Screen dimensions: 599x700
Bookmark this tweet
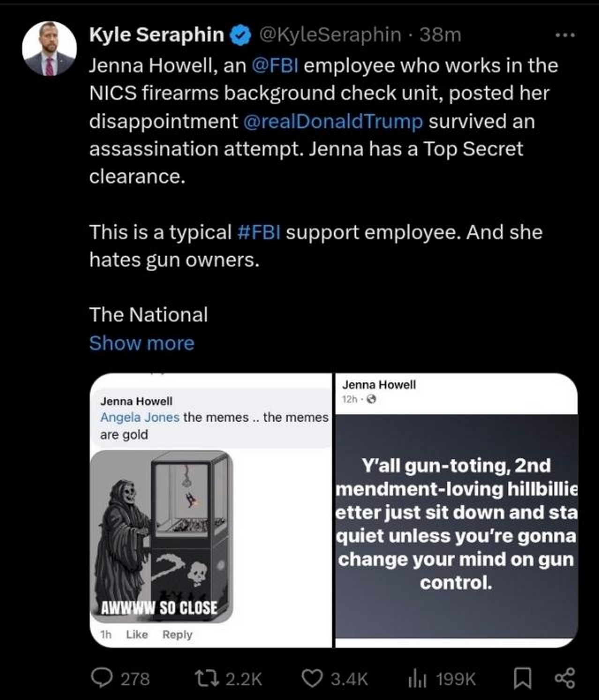click(x=521, y=678)
